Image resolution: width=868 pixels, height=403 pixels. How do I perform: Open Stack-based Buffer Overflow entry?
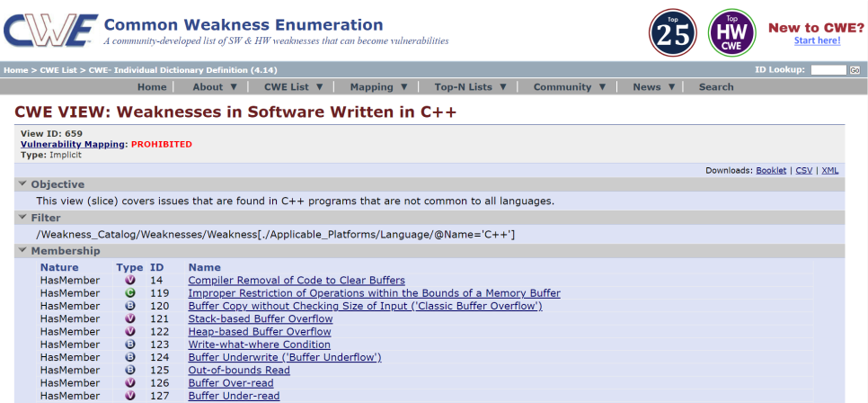[x=261, y=318]
